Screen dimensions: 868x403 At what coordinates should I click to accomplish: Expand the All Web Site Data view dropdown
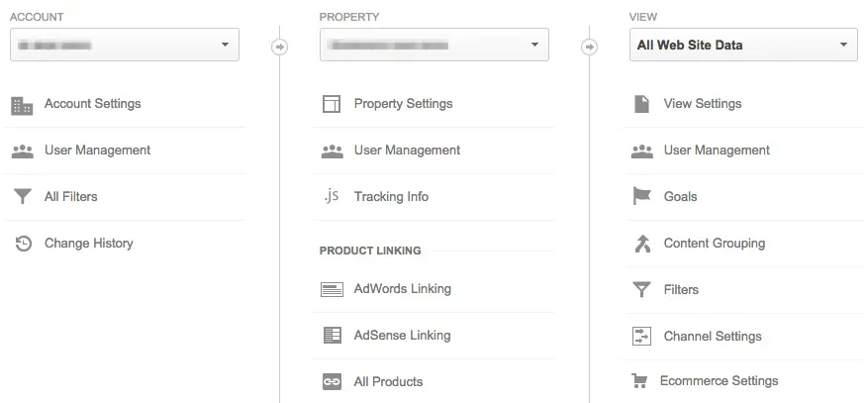[743, 45]
